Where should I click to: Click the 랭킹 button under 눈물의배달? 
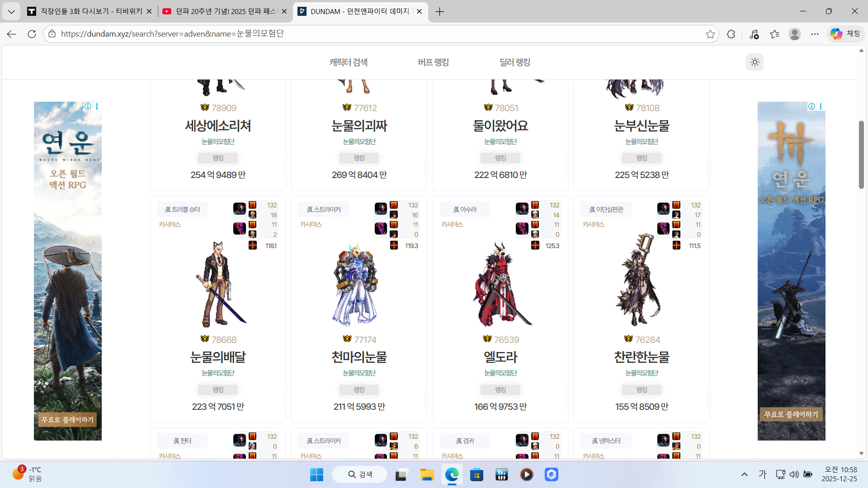(x=218, y=389)
